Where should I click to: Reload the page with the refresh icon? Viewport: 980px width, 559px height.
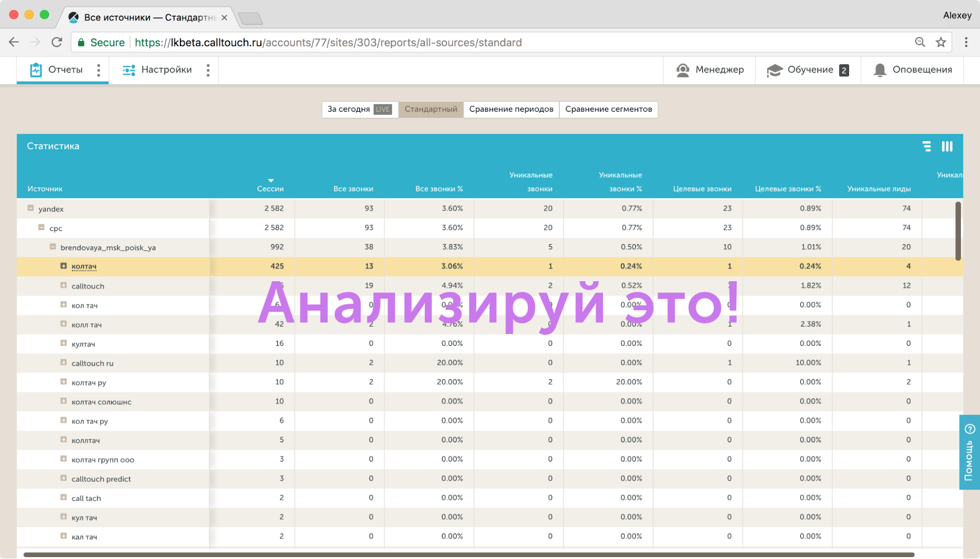[57, 43]
